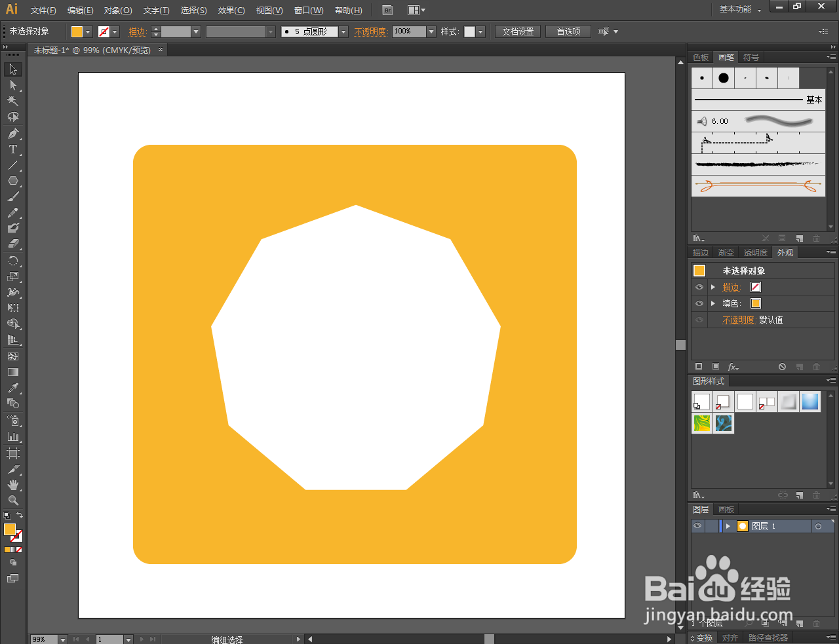Select the Type tool
The height and width of the screenshot is (644, 839).
pyautogui.click(x=13, y=149)
